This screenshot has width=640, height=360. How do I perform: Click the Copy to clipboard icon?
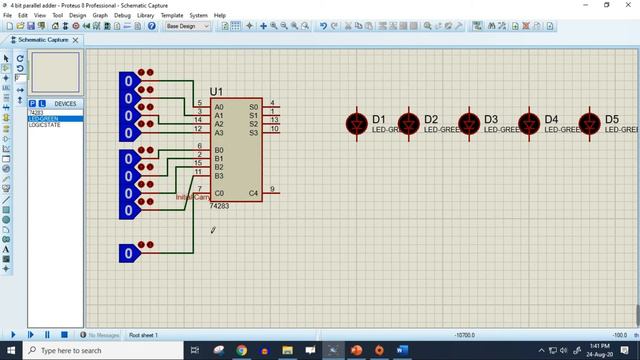pyautogui.click(x=358, y=26)
